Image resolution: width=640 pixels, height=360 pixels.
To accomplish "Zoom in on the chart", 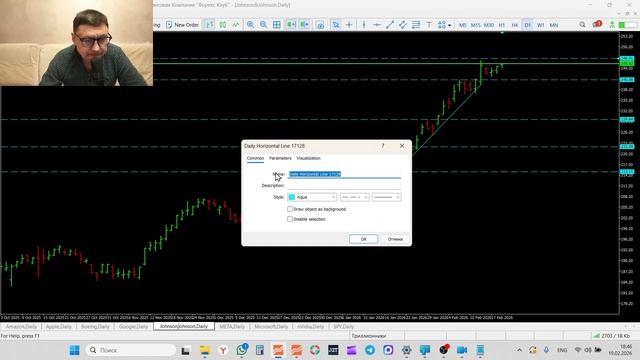I will (250, 25).
